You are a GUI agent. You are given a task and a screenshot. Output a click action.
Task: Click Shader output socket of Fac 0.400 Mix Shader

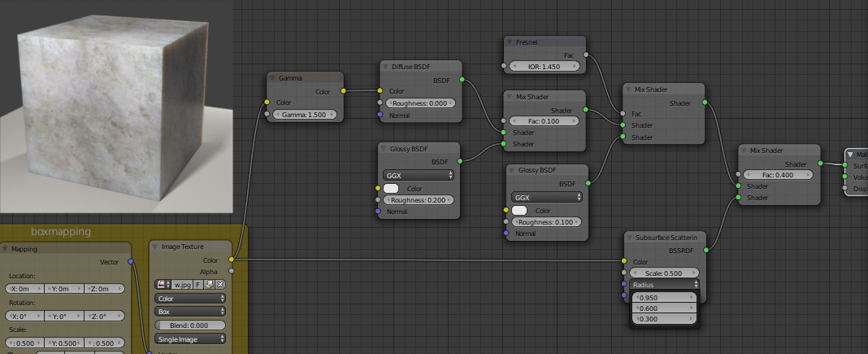tap(820, 164)
